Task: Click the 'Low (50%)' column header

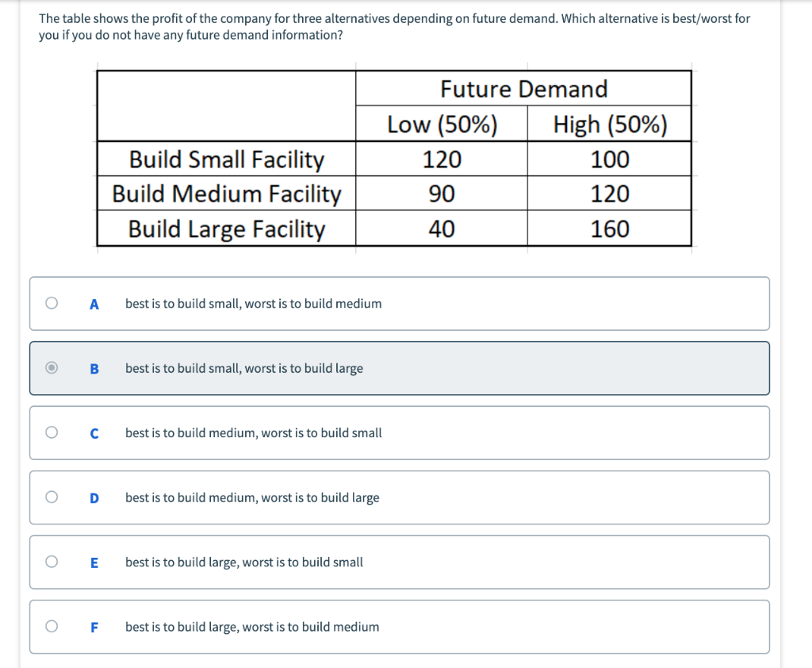Action: [441, 123]
